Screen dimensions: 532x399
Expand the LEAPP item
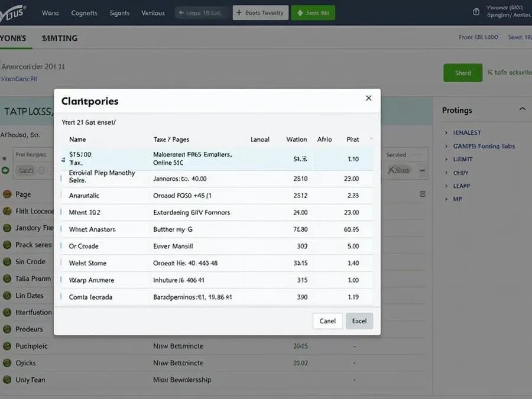462,186
